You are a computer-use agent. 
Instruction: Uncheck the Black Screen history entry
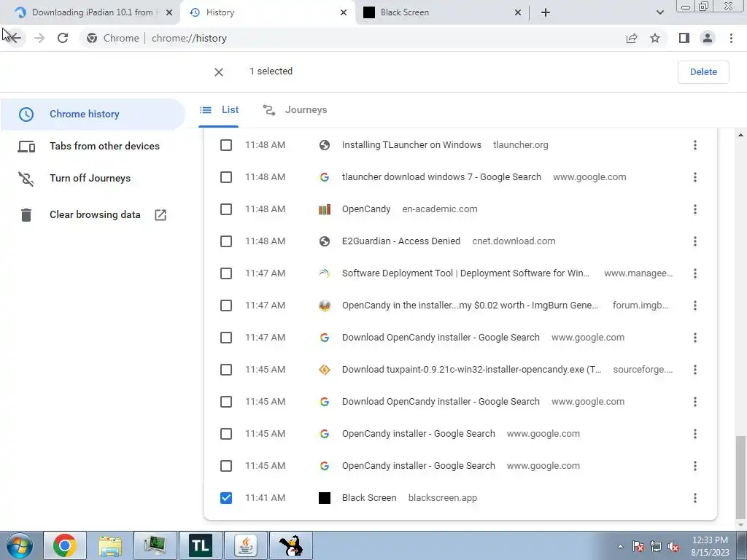[226, 498]
